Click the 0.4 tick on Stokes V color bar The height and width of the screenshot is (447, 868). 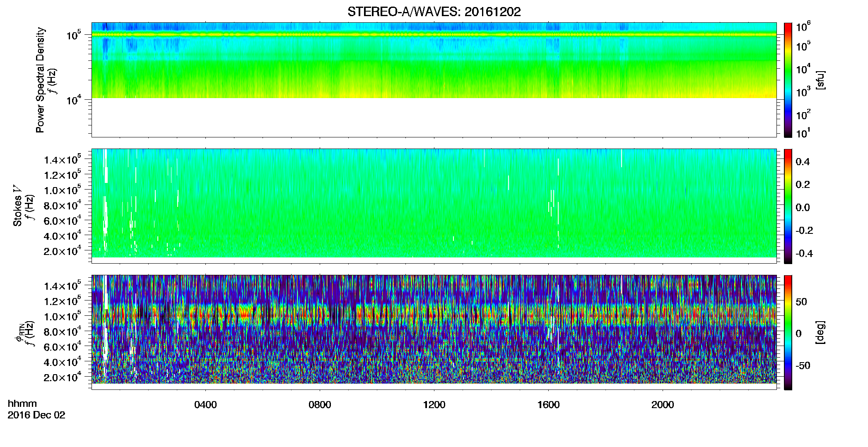point(803,162)
